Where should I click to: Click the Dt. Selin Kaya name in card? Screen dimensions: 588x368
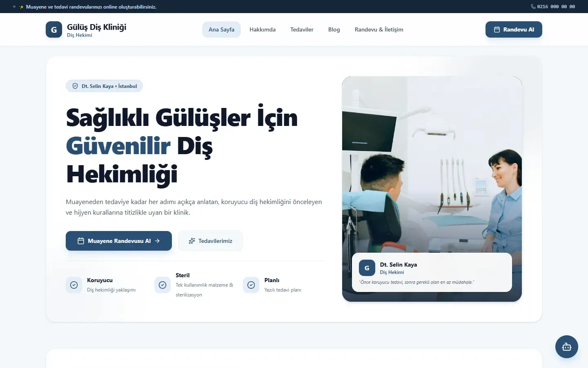399,265
